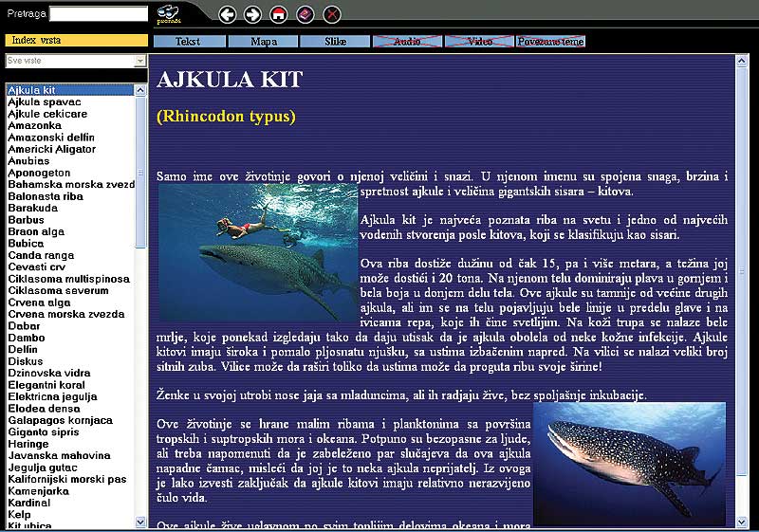Select Giganto sipris entry
This screenshot has width=759, height=532.
click(x=70, y=431)
